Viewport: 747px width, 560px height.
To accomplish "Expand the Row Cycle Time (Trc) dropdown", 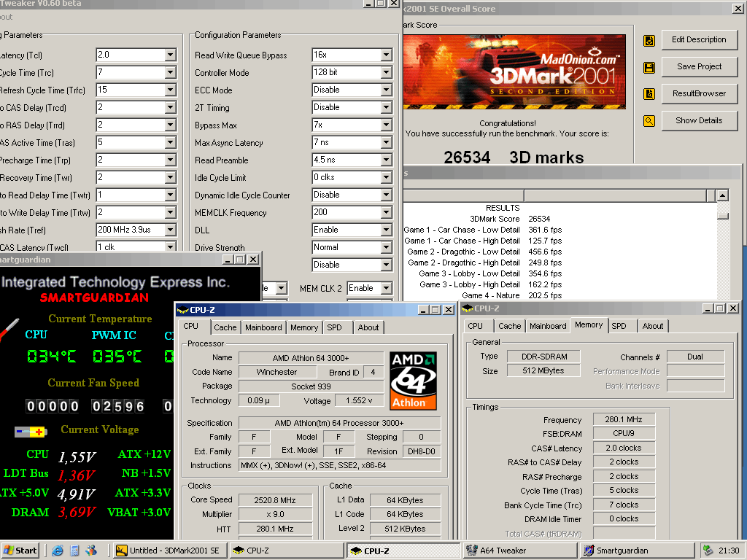I will point(170,72).
